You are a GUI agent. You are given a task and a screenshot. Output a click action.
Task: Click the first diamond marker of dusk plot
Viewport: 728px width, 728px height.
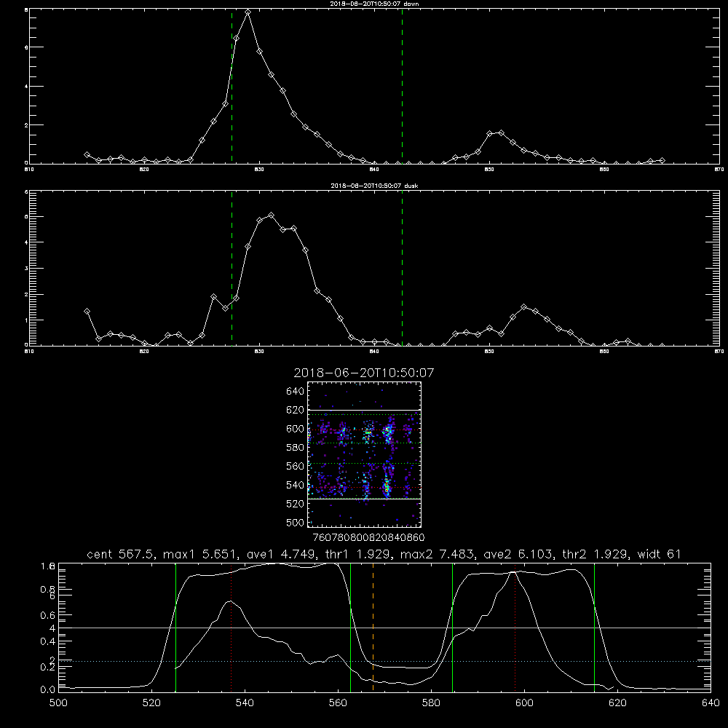(x=87, y=311)
